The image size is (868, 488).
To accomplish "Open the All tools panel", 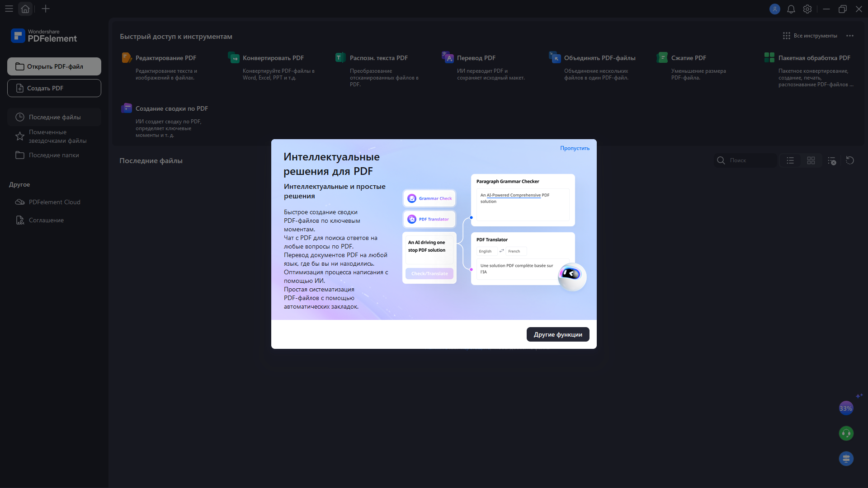I will click(810, 36).
